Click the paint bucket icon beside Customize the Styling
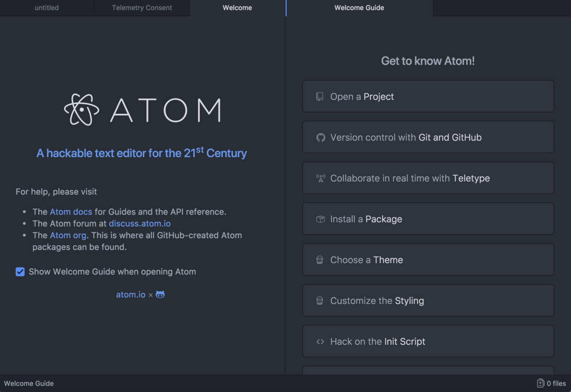 [320, 301]
